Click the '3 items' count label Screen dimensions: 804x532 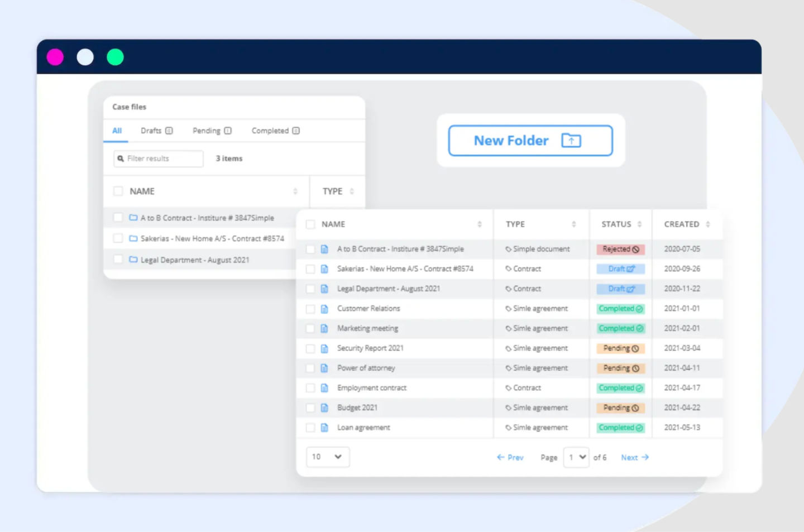pos(229,159)
